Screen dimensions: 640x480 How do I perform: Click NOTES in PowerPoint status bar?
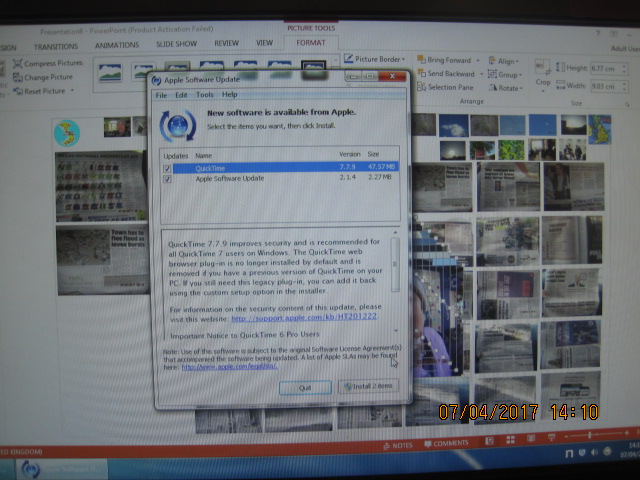(398, 446)
